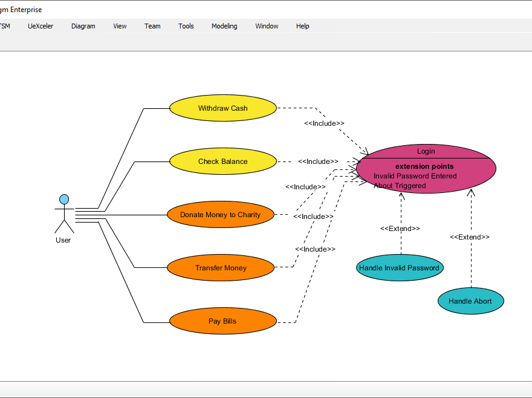
Task: Open the UeXceler menu
Action: (x=40, y=26)
